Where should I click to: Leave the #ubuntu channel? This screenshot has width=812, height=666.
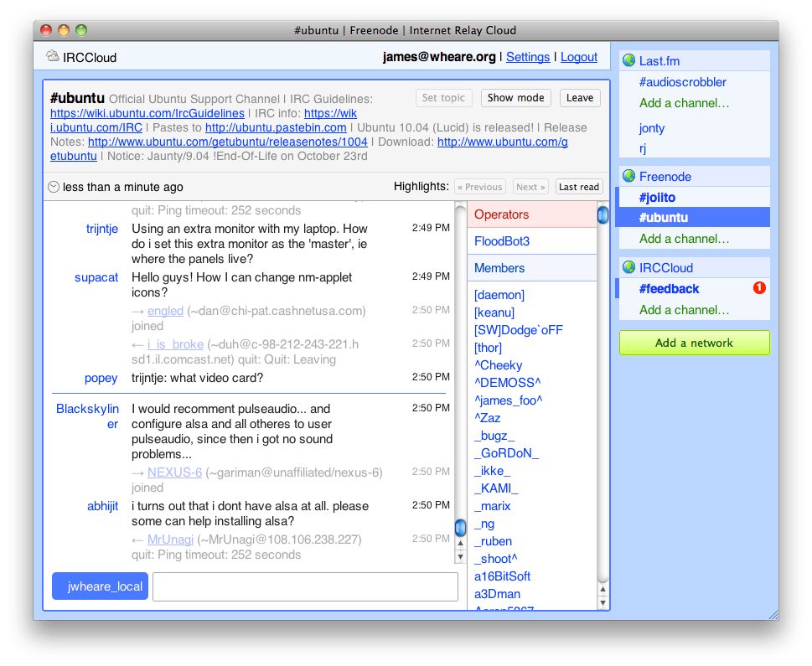tap(579, 98)
